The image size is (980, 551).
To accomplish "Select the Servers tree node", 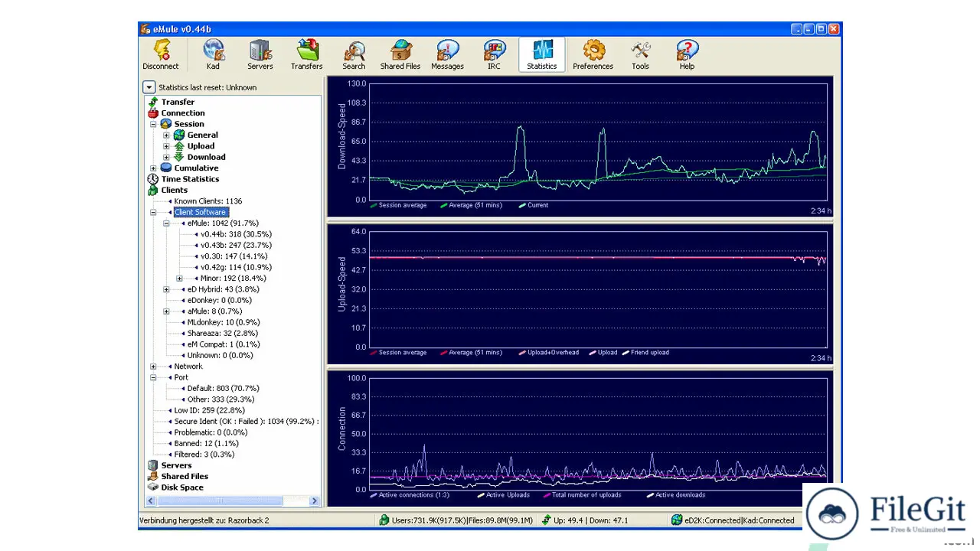I will [x=176, y=465].
